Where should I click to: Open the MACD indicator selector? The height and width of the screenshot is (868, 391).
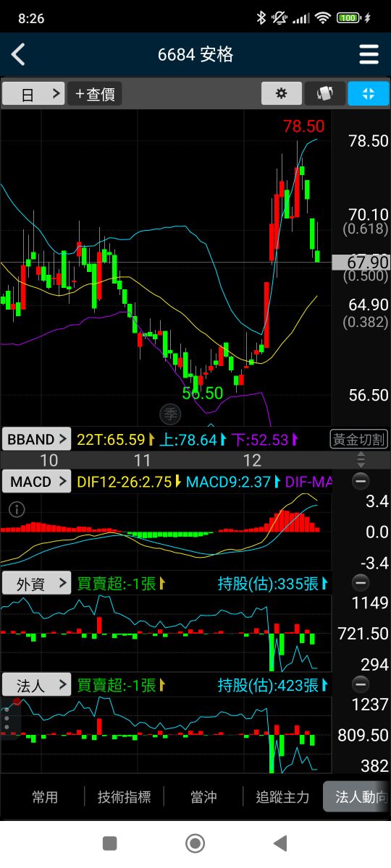click(x=37, y=482)
